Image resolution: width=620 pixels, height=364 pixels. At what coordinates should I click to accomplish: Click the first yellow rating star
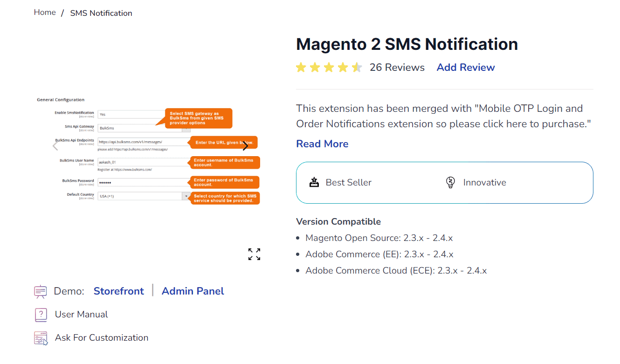click(x=301, y=67)
